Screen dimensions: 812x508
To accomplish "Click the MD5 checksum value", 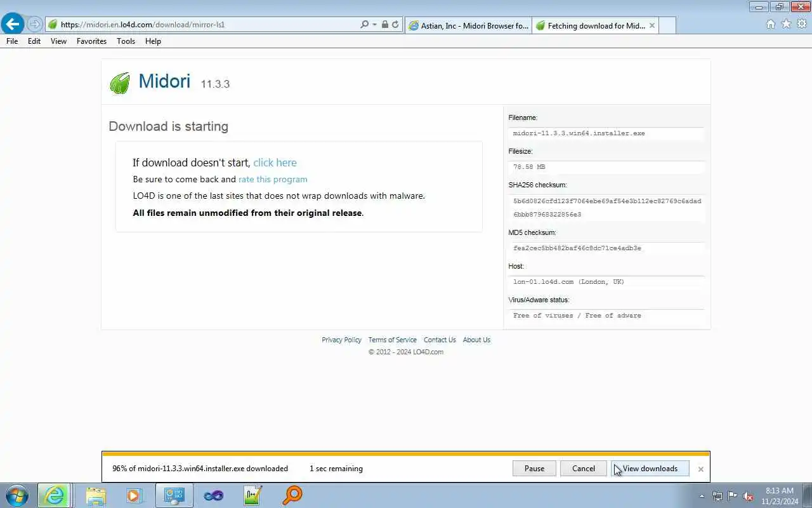I will tap(607, 248).
